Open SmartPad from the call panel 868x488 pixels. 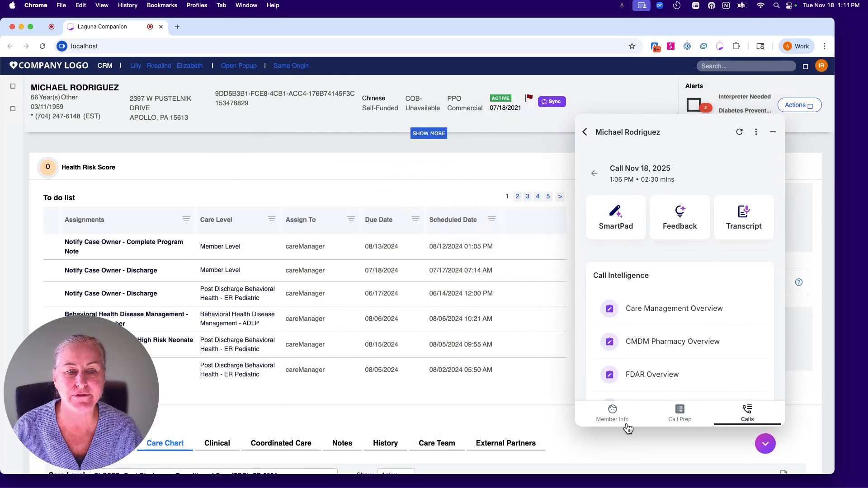pyautogui.click(x=616, y=217)
